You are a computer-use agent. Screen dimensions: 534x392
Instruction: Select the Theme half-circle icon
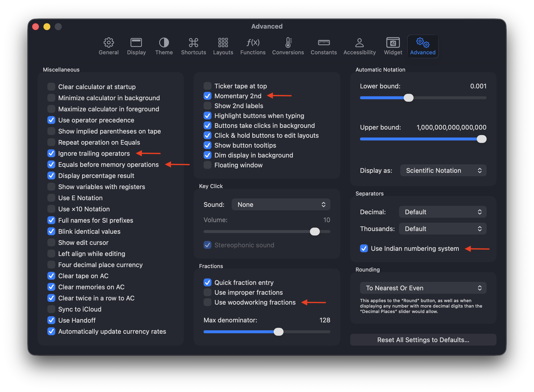(x=164, y=42)
